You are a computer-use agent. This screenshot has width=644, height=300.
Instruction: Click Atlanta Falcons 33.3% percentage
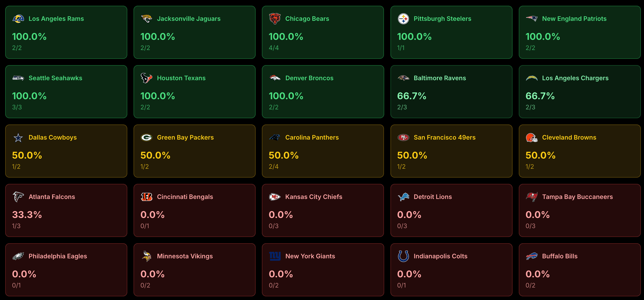27,215
